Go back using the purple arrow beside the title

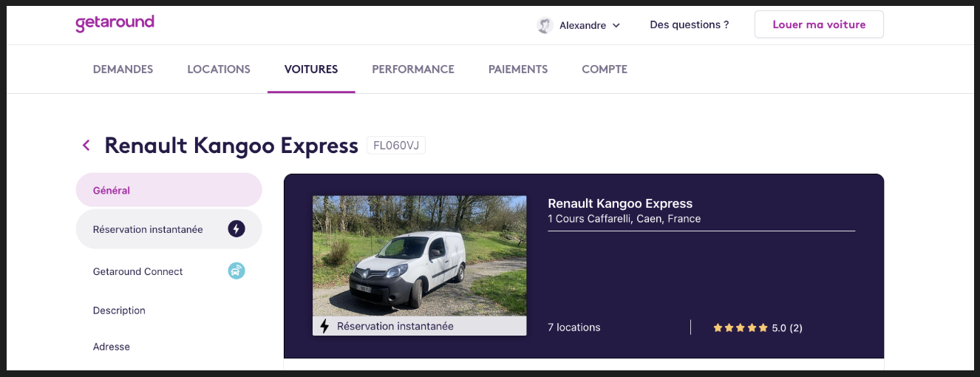click(x=86, y=145)
